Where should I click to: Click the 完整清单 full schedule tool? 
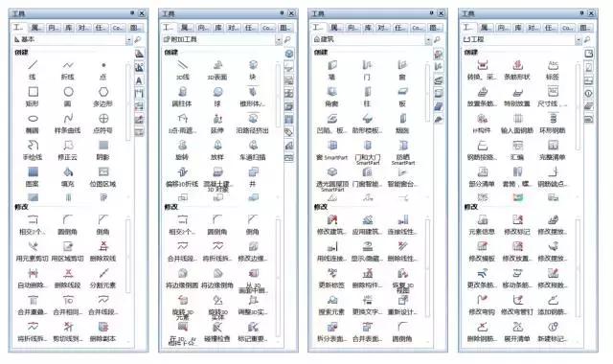(x=553, y=150)
